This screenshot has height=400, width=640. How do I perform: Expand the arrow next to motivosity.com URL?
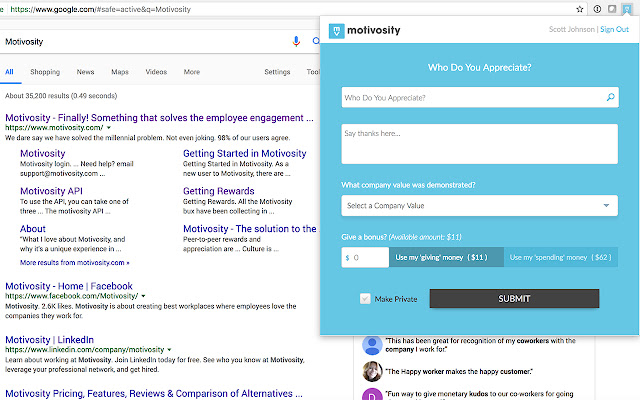tap(109, 128)
